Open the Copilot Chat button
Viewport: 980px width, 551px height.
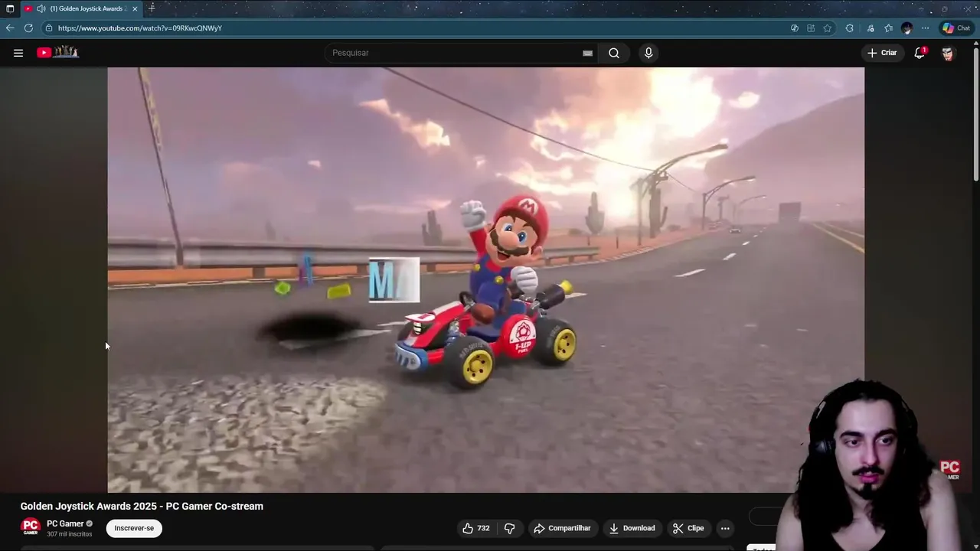click(956, 28)
